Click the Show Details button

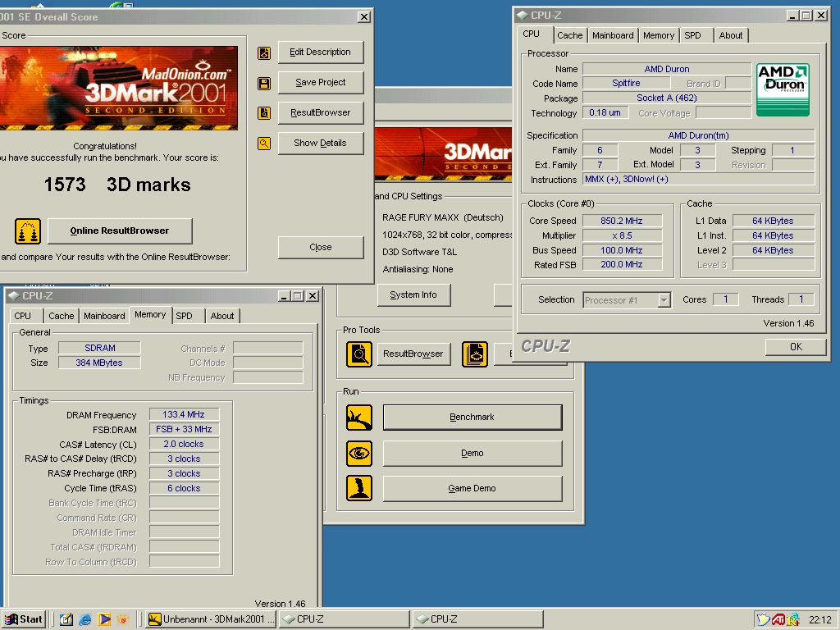point(321,143)
